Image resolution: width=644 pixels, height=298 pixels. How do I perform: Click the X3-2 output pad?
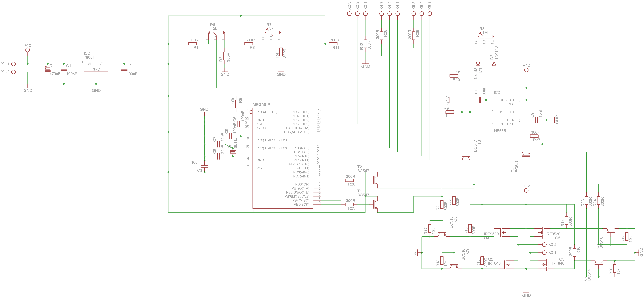click(x=544, y=245)
